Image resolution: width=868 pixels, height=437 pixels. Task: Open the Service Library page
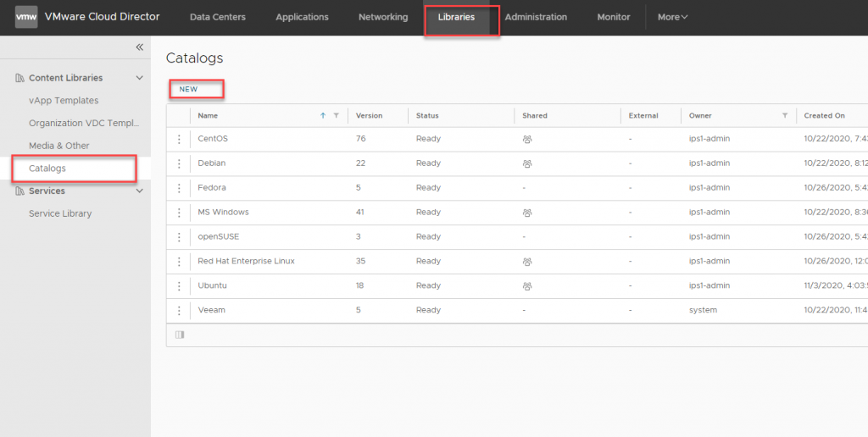point(60,213)
